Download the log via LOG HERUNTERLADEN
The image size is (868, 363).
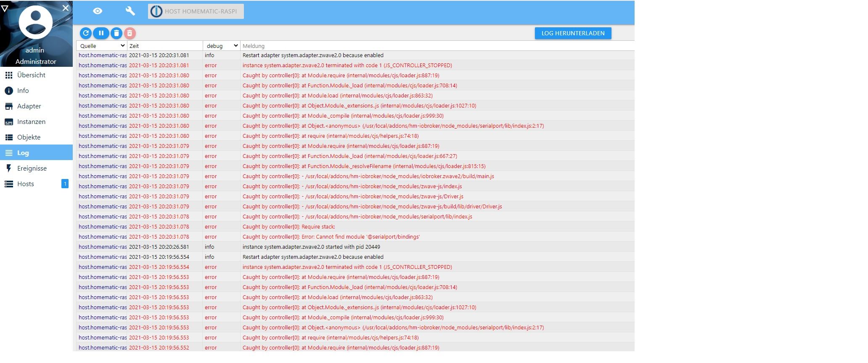click(573, 33)
